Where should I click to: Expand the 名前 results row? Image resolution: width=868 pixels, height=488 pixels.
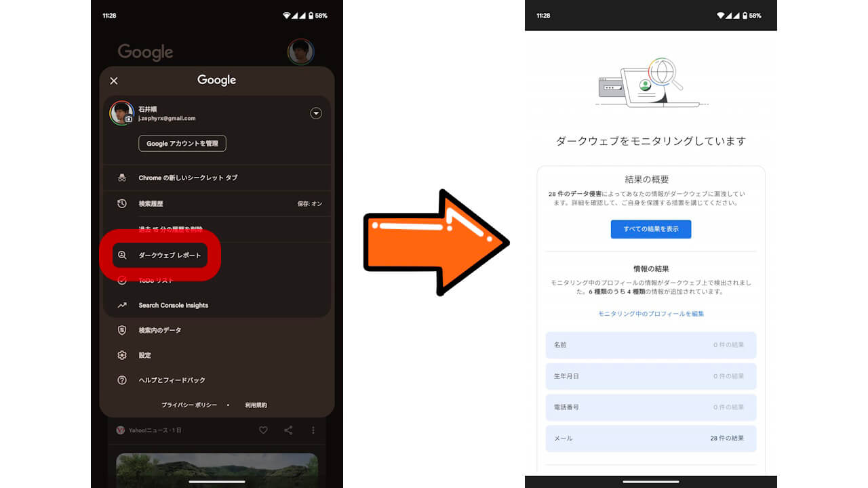(650, 345)
